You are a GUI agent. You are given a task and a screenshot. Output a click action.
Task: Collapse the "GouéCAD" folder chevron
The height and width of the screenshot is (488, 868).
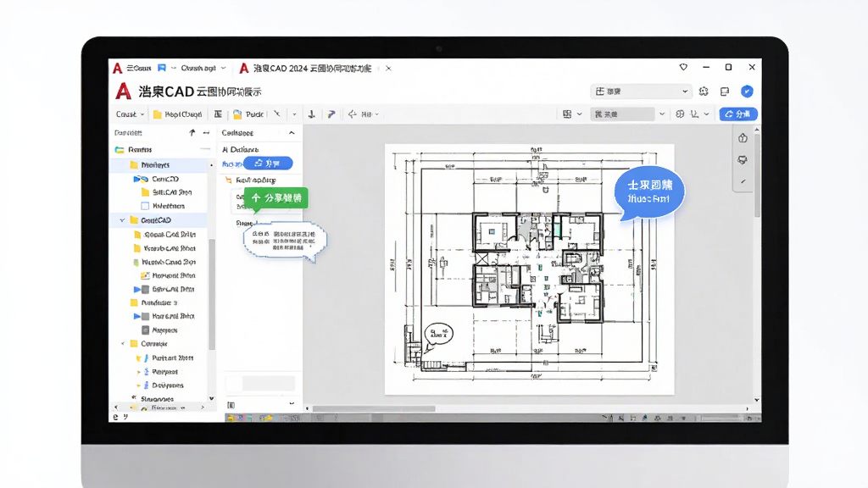click(x=122, y=220)
